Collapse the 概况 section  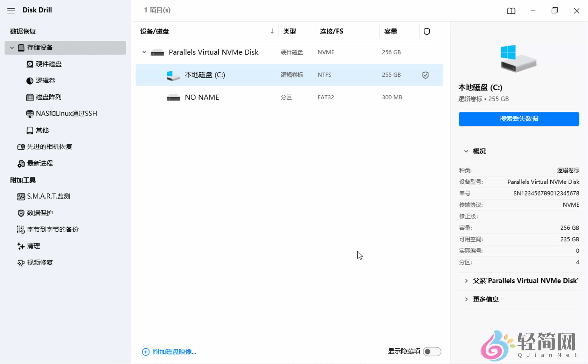466,151
